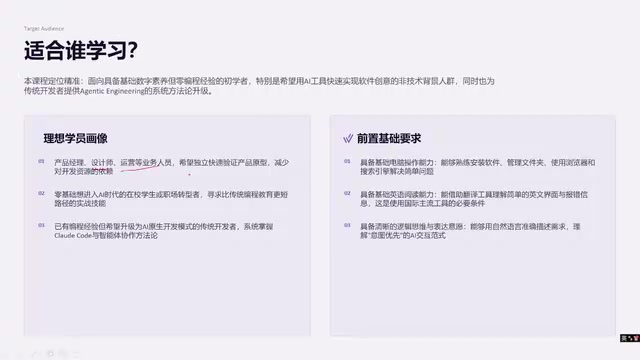Click the slide title 适合谁学习?
The width and height of the screenshot is (640, 360).
coord(81,50)
